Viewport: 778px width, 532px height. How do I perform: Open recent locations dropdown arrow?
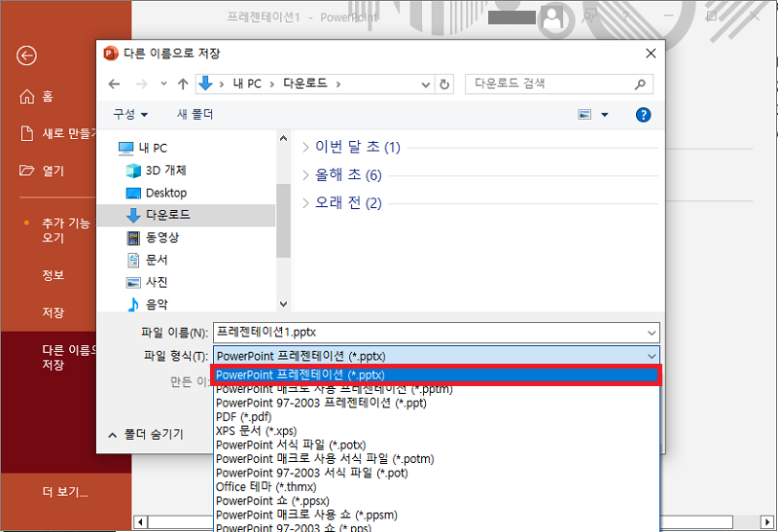(163, 84)
